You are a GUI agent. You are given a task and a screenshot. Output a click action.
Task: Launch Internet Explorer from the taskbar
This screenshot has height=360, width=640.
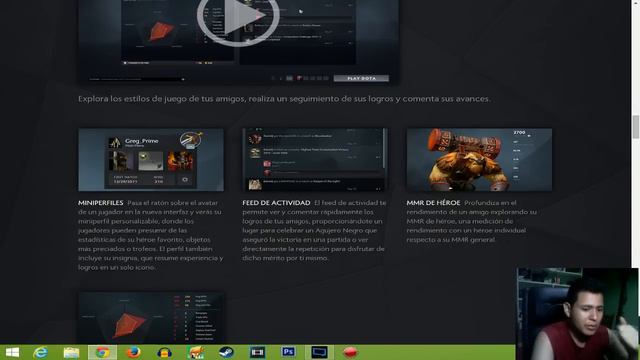click(40, 352)
